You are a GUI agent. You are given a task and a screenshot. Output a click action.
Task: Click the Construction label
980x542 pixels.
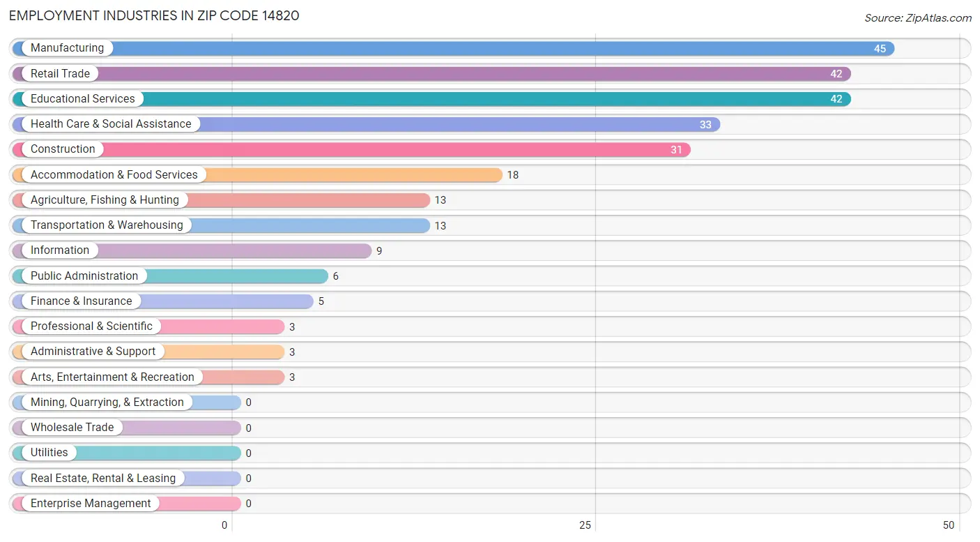(63, 149)
